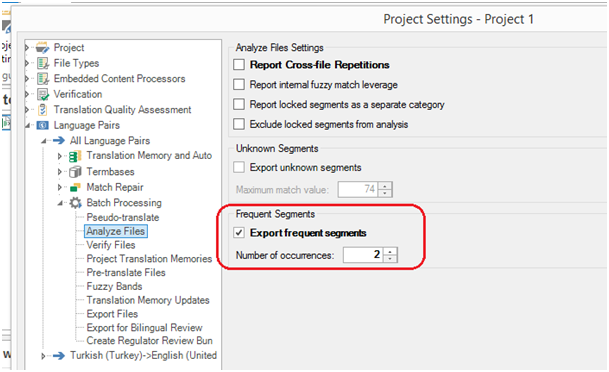This screenshot has width=609, height=372.
Task: Click the Verification checkmark icon
Action: pyautogui.click(x=42, y=94)
